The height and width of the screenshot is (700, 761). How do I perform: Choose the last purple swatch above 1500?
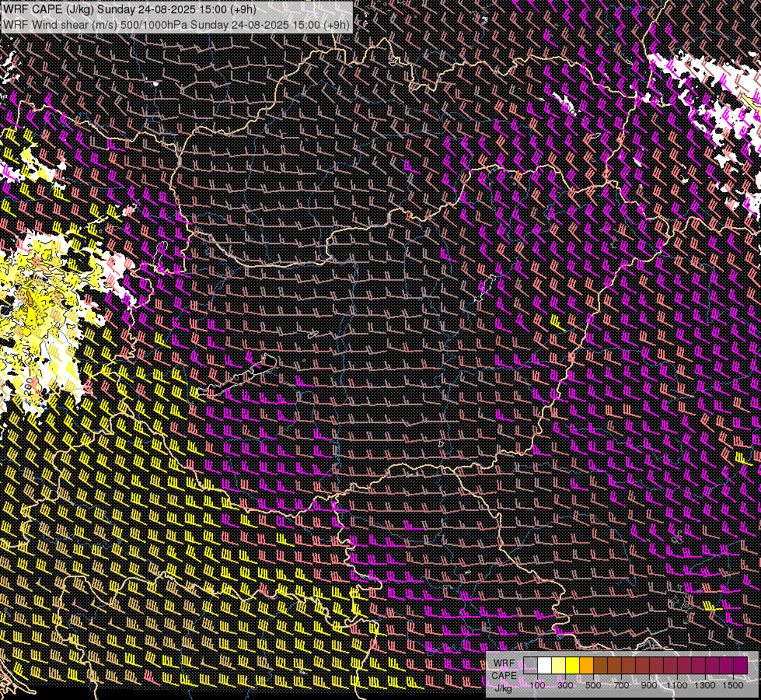(x=741, y=665)
